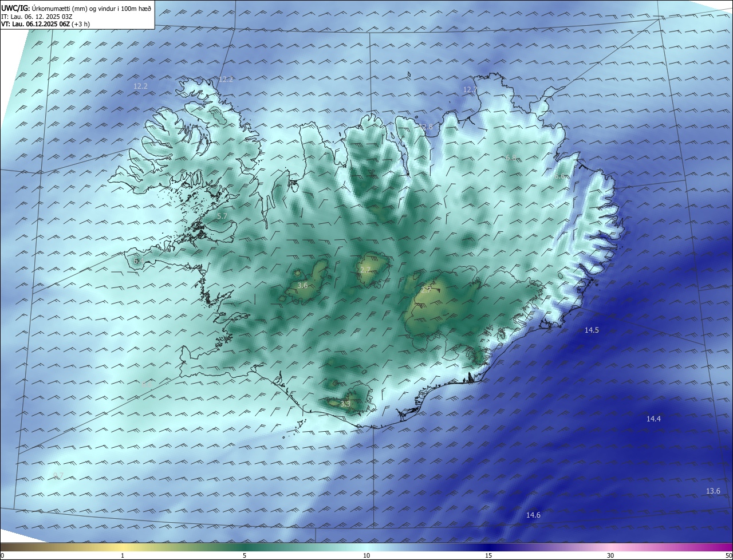The image size is (733, 560).
Task: Click the 5 label on the colour scale
Action: pyautogui.click(x=245, y=555)
